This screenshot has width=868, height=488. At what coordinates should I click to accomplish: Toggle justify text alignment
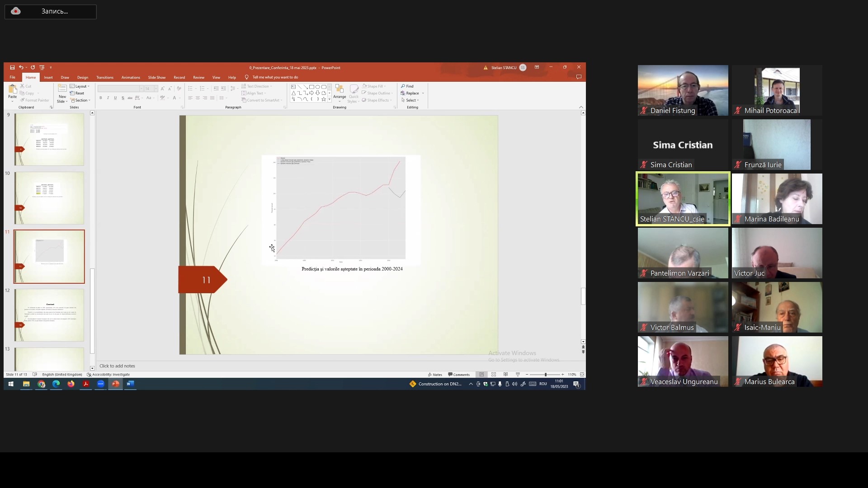coord(212,98)
